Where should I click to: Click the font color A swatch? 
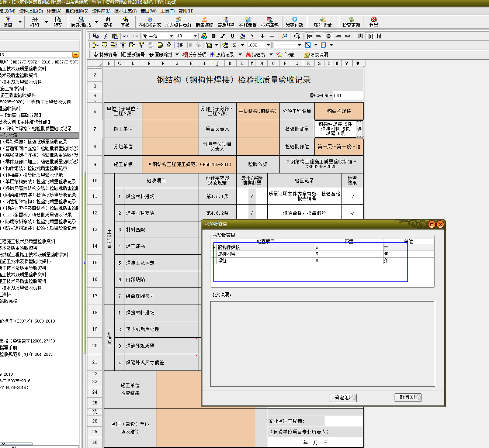tap(252, 36)
